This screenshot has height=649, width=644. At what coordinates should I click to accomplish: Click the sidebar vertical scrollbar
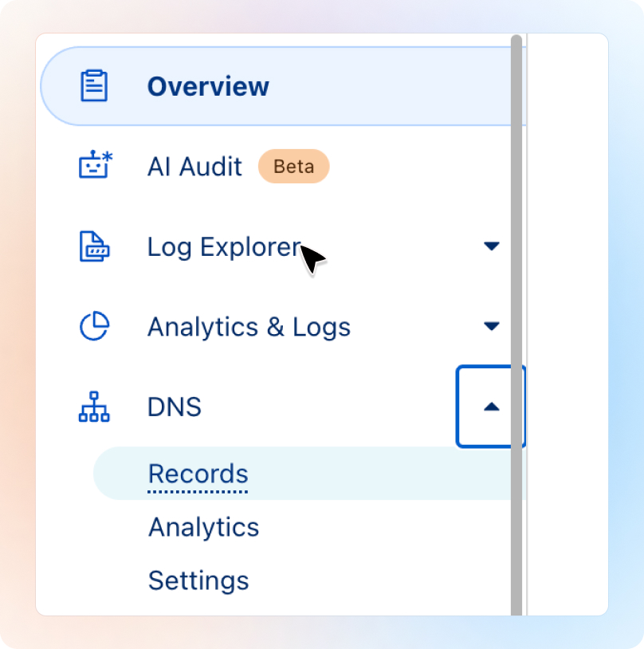(516, 325)
